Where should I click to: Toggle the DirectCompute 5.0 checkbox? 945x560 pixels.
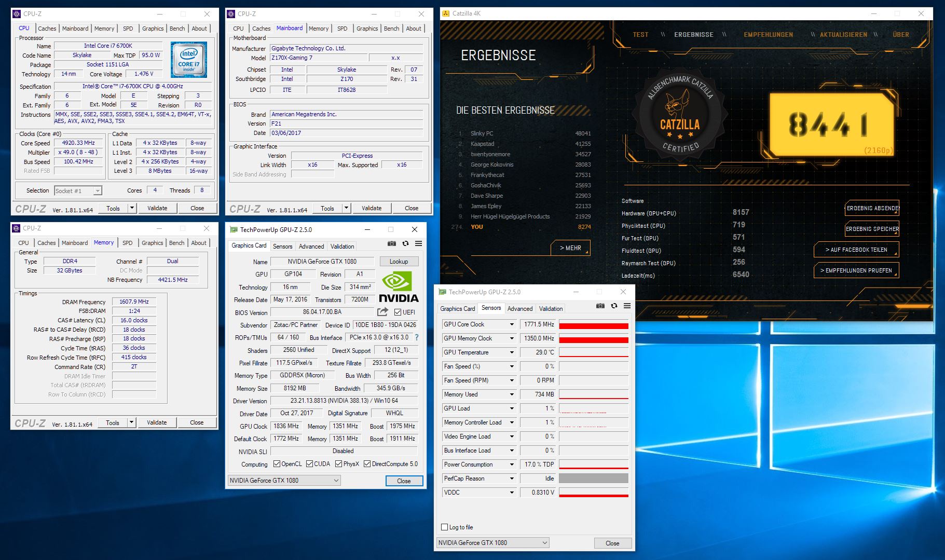(367, 464)
